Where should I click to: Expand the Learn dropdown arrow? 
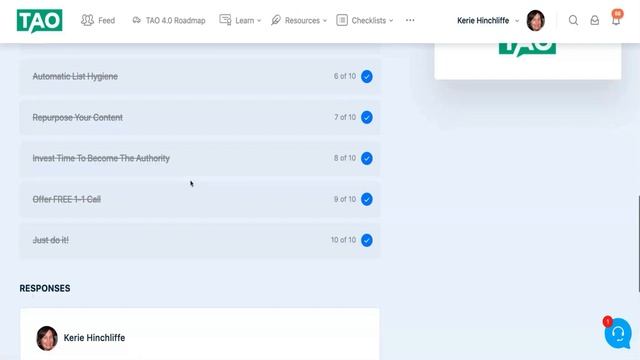(x=259, y=21)
